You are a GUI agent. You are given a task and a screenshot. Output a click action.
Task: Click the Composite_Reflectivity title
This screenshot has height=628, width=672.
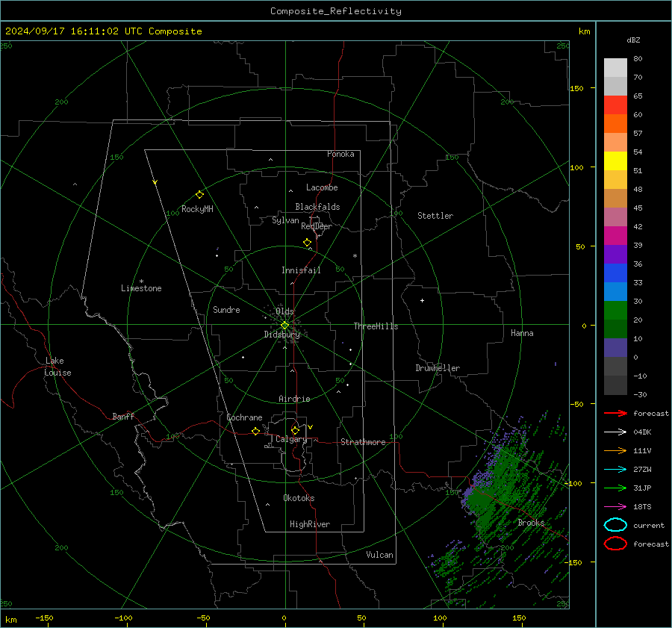pos(336,11)
